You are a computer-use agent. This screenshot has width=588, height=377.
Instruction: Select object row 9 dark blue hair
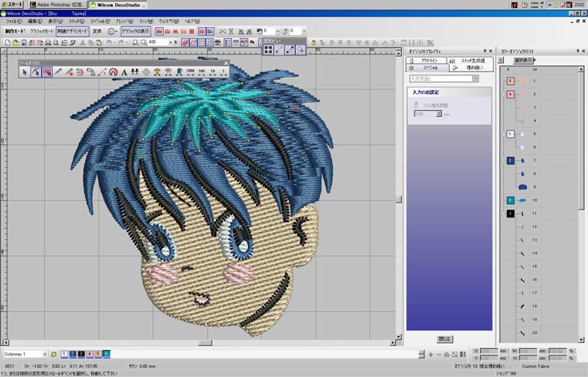[539, 187]
